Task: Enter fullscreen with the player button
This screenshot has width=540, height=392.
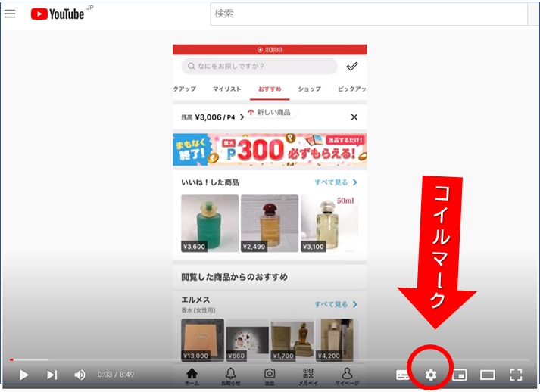Action: (516, 375)
